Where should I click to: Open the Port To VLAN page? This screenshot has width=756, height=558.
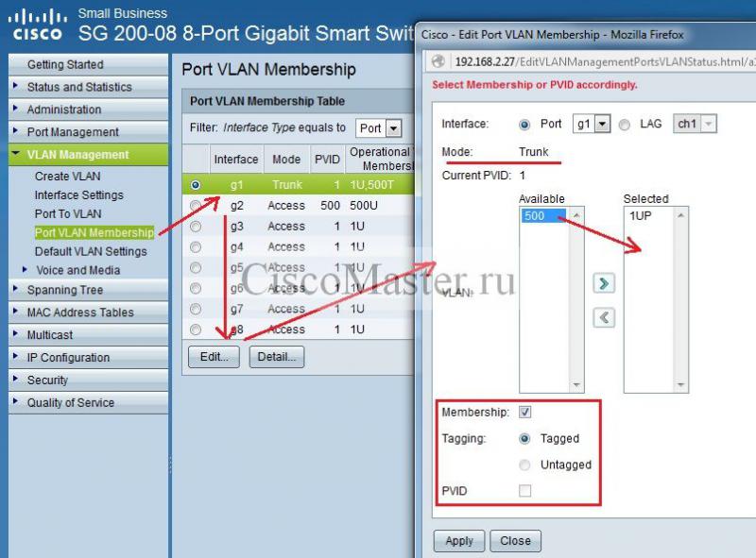(68, 214)
